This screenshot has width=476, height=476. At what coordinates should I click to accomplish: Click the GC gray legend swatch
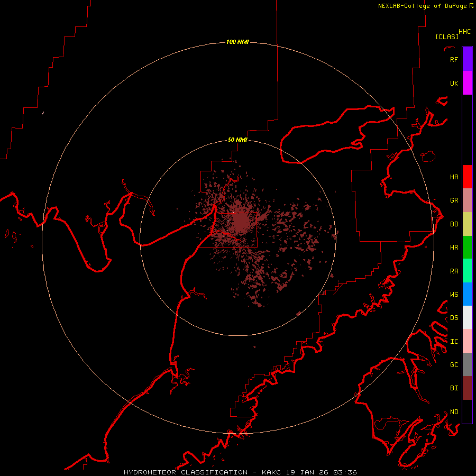coord(467,364)
